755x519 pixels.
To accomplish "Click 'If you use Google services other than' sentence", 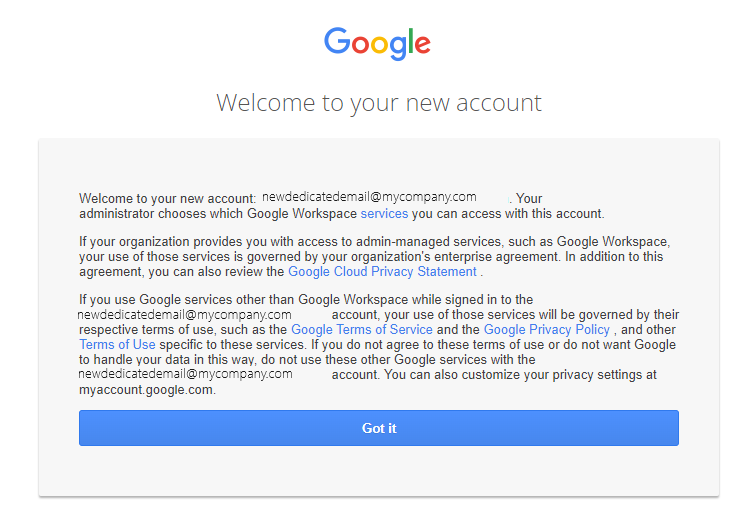I will pyautogui.click(x=186, y=299).
